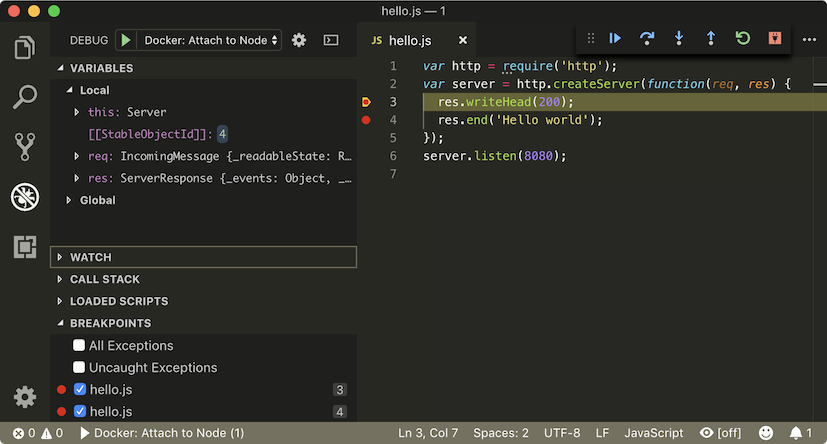Enable All Exceptions breakpoint
827x444 pixels.
coord(79,345)
